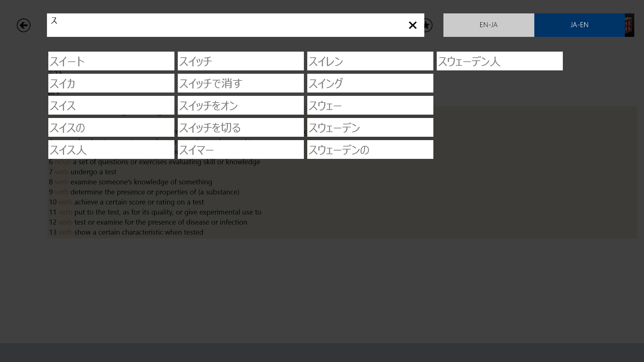The image size is (644, 362).
Task: Select JA-EN dictionary mode
Action: [x=579, y=25]
